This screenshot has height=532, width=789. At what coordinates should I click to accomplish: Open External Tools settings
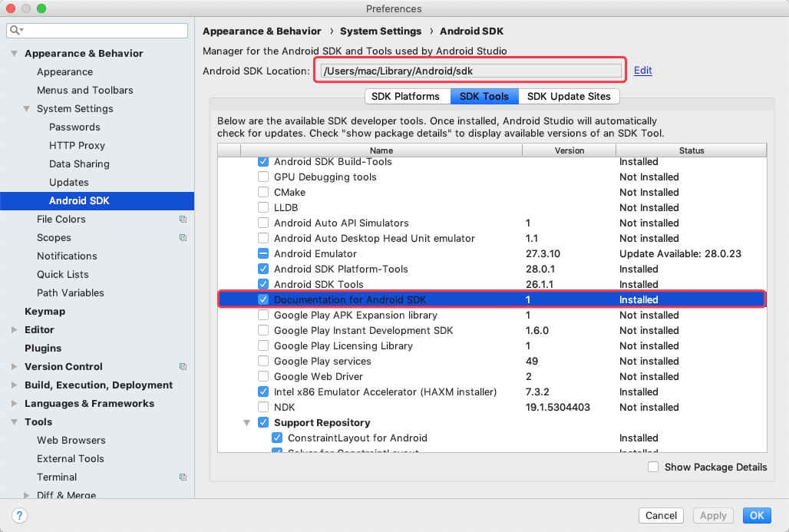tap(71, 458)
